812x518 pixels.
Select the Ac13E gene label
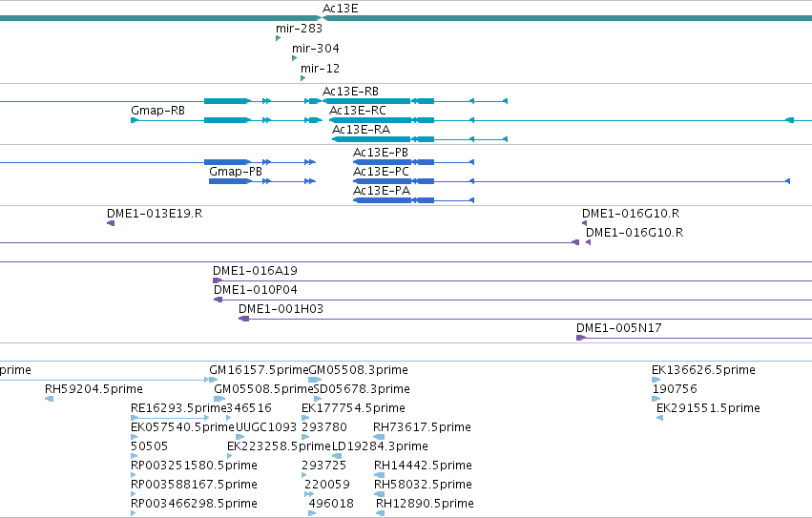341,9
